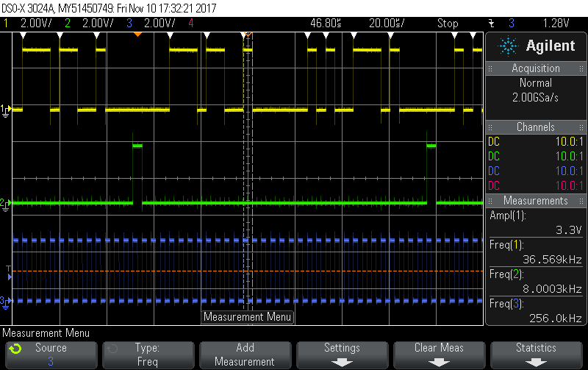588x370 pixels.
Task: Click the 8.0003kHz frequency value
Action: [552, 289]
